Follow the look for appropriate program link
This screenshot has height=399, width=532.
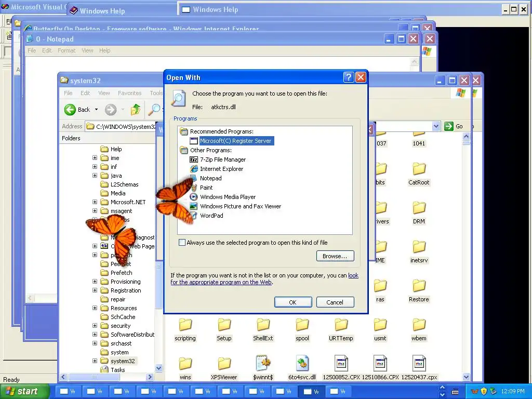[x=264, y=279]
